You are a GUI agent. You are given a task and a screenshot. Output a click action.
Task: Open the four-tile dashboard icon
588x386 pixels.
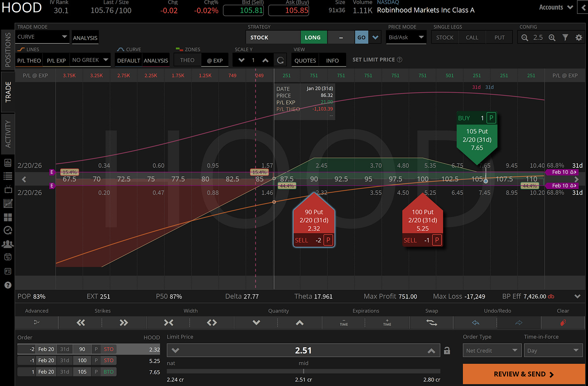[x=8, y=217]
